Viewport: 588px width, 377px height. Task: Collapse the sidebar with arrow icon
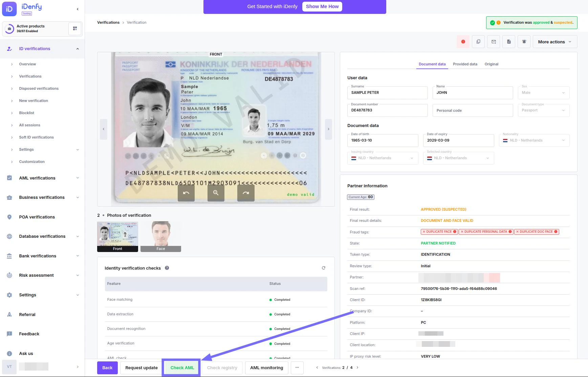(x=78, y=9)
